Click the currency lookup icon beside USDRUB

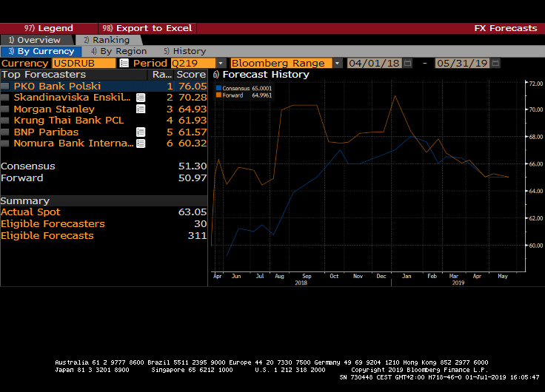[124, 63]
